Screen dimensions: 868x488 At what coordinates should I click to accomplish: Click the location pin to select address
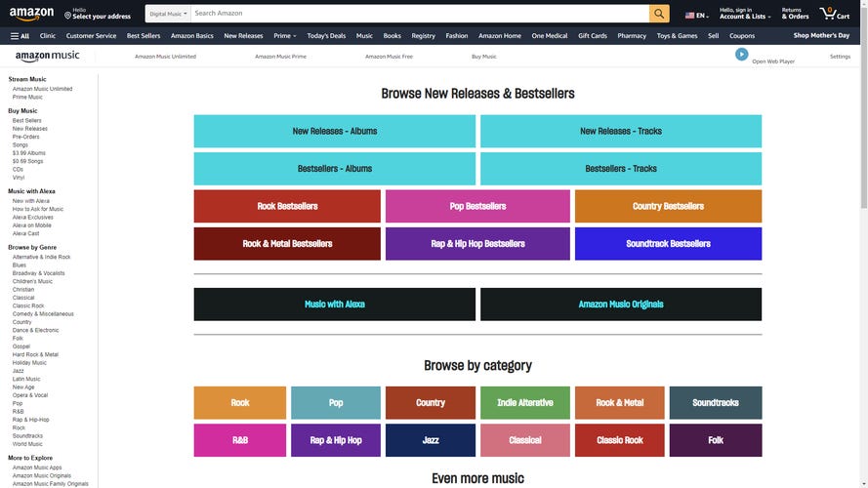coord(68,15)
